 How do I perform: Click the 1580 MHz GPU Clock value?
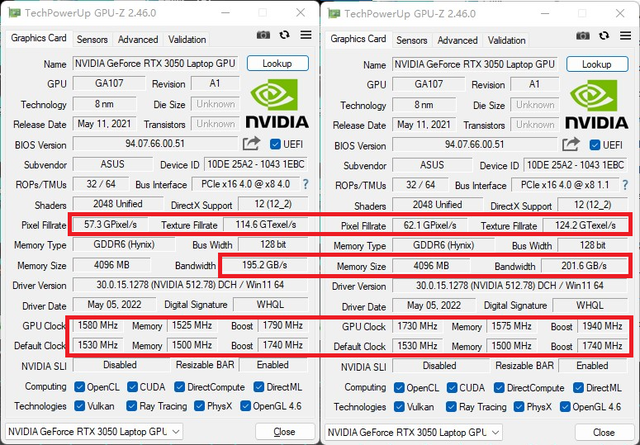[x=98, y=325]
